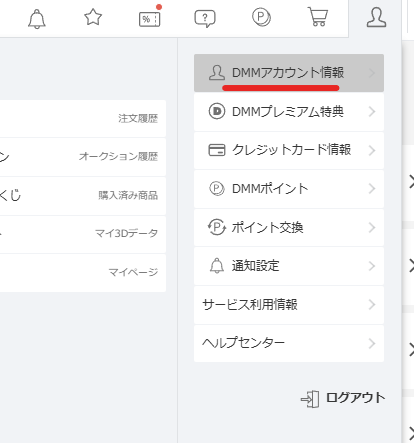
Task: Open ヘルプセンター menu item
Action: (x=289, y=343)
